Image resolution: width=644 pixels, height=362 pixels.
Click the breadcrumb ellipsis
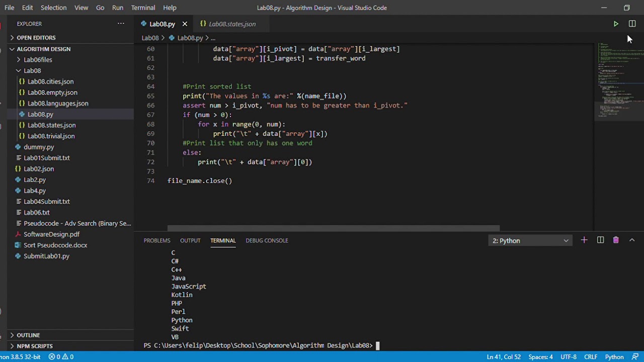coord(213,38)
